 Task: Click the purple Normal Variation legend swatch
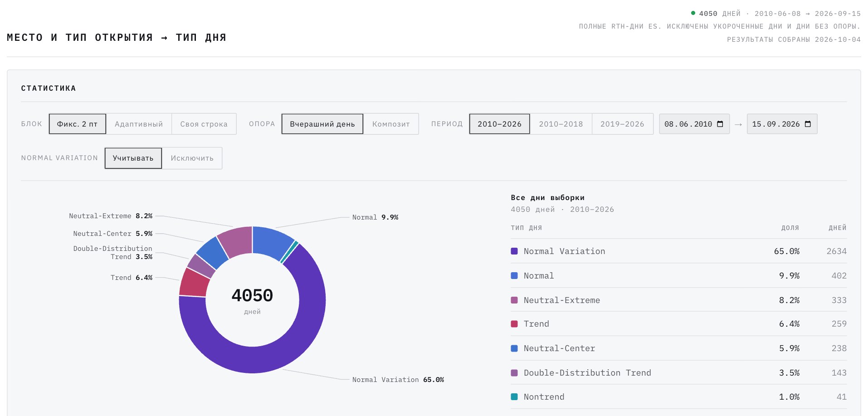[x=514, y=251]
